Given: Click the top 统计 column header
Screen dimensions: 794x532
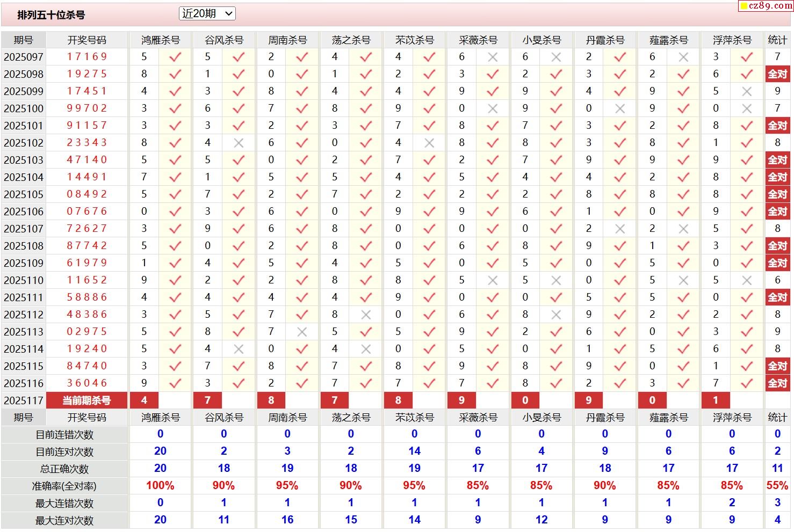Looking at the screenshot, I should click(x=777, y=40).
